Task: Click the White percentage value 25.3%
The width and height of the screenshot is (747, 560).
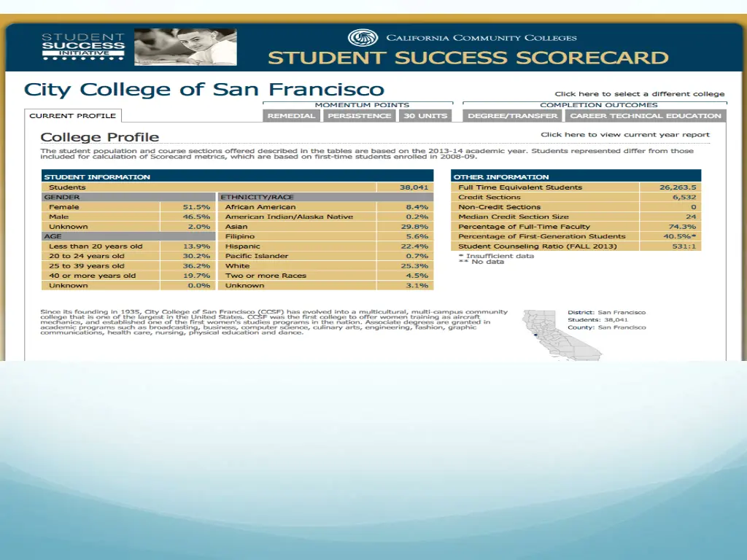Action: [x=414, y=265]
